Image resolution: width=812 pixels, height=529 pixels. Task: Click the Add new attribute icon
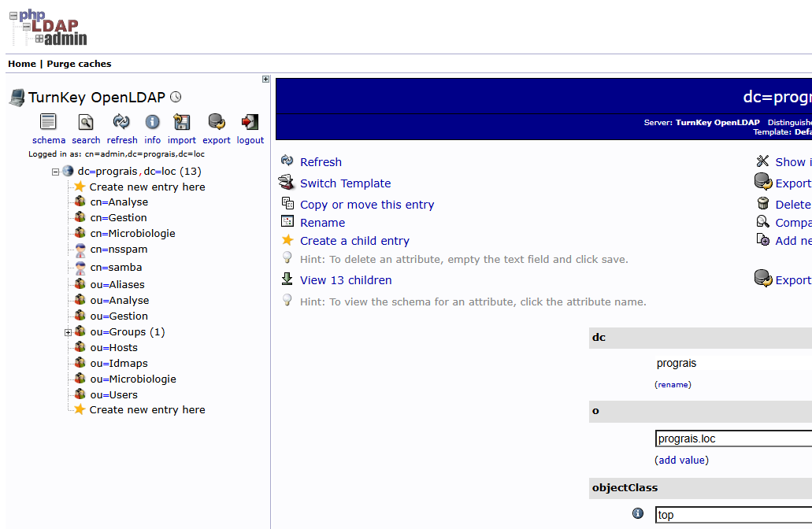point(763,239)
